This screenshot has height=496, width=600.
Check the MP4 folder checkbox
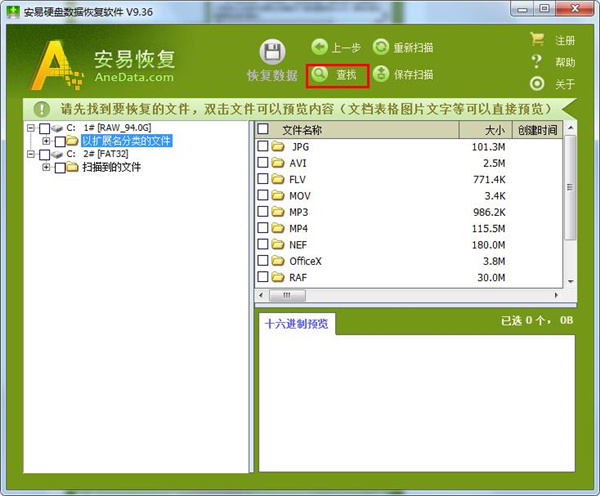click(263, 228)
